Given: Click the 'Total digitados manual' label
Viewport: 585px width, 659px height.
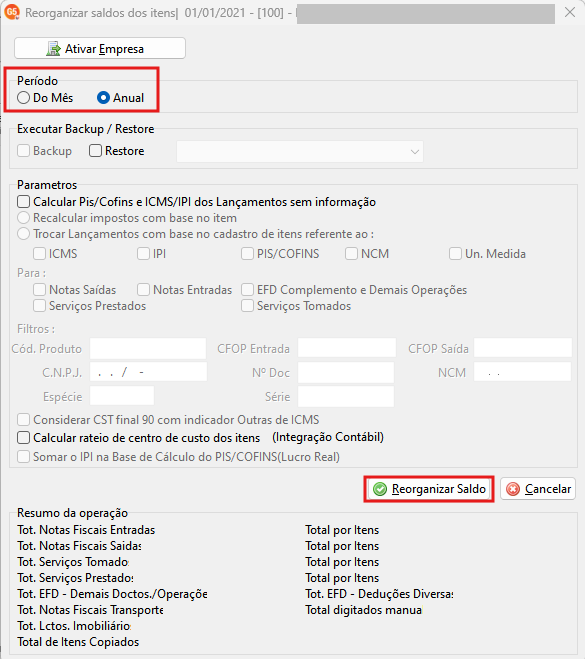Looking at the screenshot, I should click(x=364, y=609).
